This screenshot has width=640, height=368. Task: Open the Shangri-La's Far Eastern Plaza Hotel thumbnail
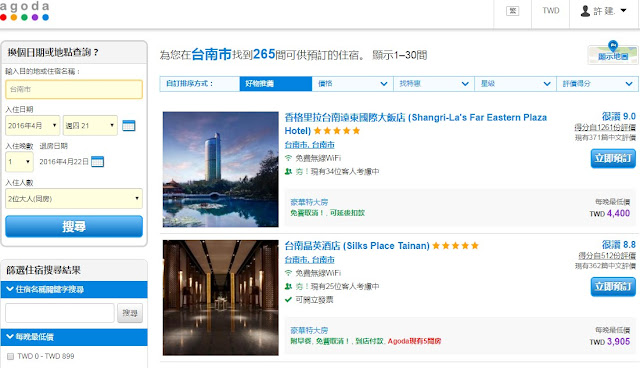pos(220,169)
